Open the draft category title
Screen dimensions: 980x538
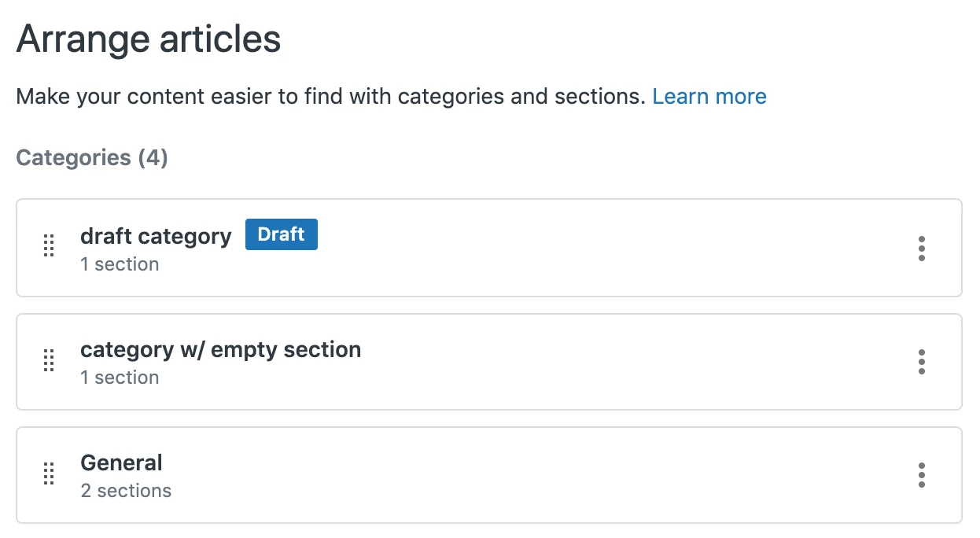click(x=156, y=236)
